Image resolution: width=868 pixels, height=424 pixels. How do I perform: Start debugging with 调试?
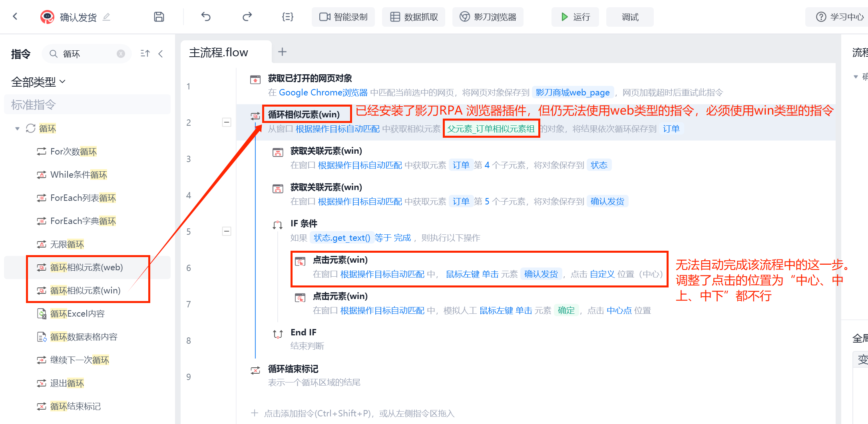point(630,17)
